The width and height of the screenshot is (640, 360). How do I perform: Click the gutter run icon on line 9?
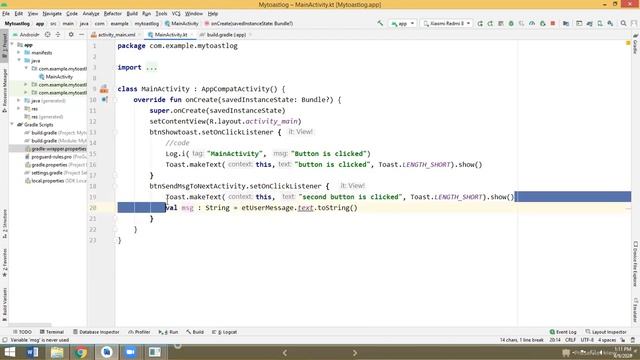[104, 89]
